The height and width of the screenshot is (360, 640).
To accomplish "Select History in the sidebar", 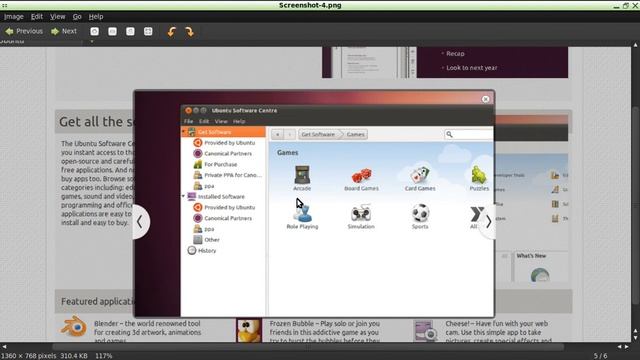I will pos(202,250).
